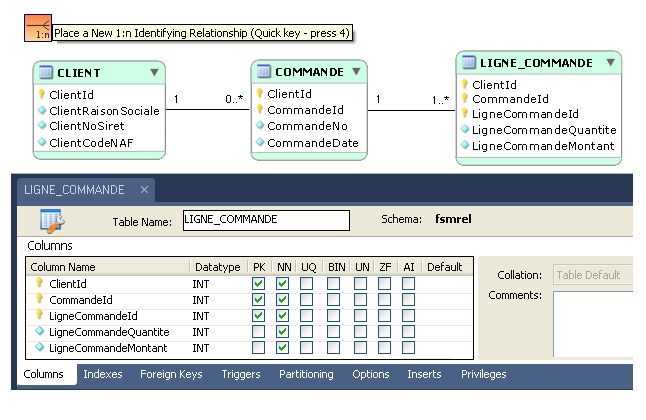Viewport: 646px width, 420px height.
Task: Click the Comments text area
Action: 592,324
